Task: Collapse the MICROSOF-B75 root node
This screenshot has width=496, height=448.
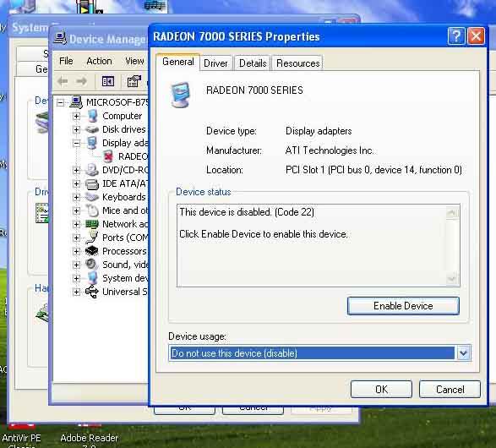Action: click(x=60, y=102)
